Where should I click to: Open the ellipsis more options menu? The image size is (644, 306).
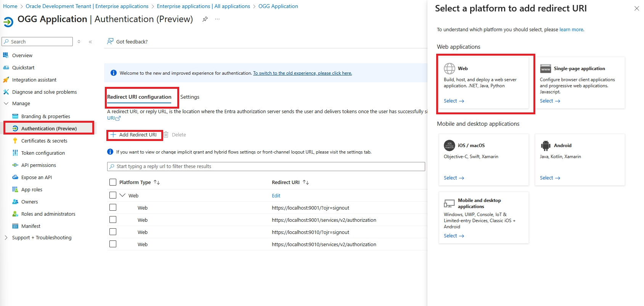pos(217,19)
